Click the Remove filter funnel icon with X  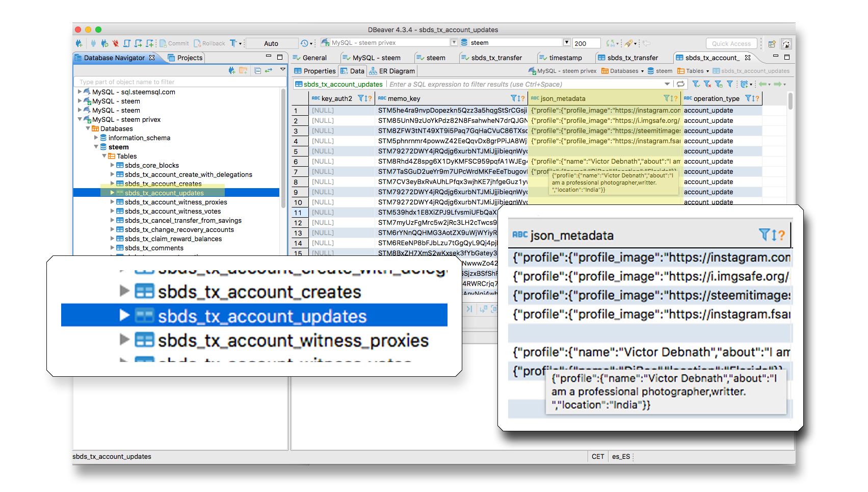pos(707,84)
